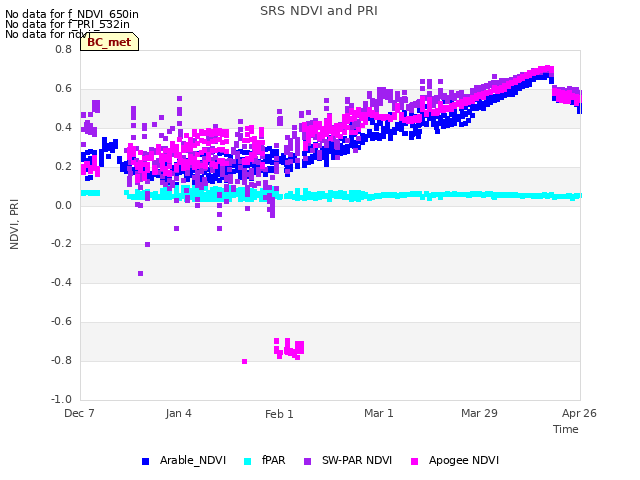Click the Apogee NDVI magenta legend swatch
The width and height of the screenshot is (640, 480).
pos(414,461)
